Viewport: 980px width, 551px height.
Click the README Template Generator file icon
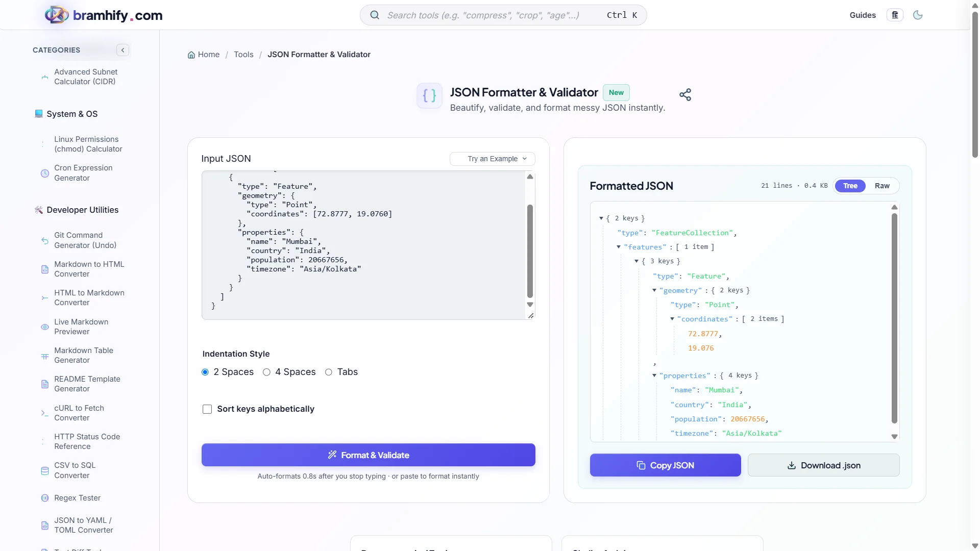[45, 384]
